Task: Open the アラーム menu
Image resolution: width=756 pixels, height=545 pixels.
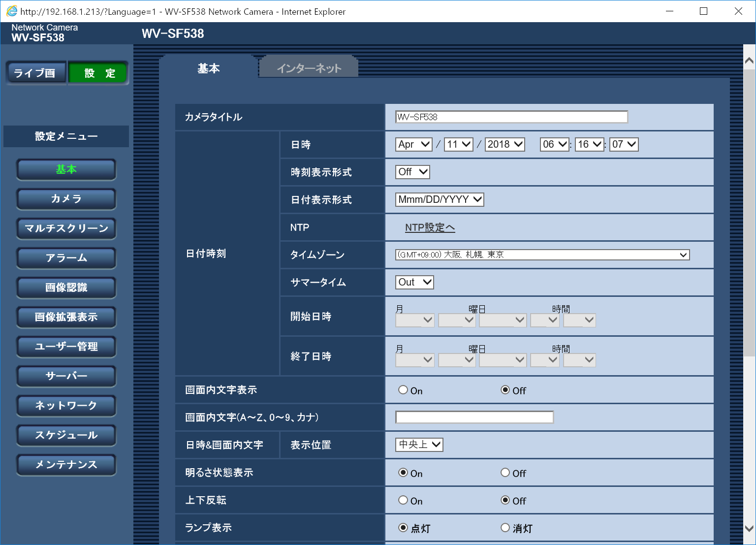Action: (x=66, y=258)
